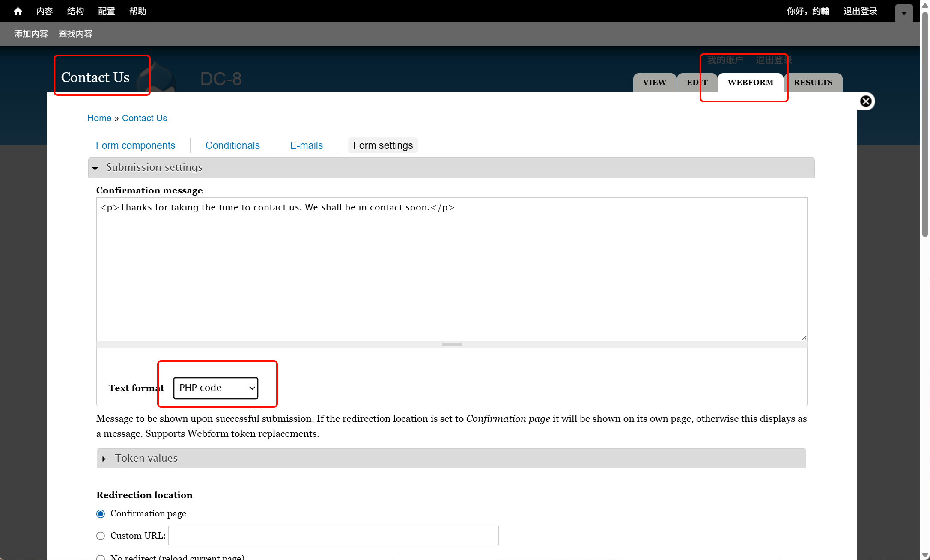Switch to the RESULTS tab

pos(813,83)
